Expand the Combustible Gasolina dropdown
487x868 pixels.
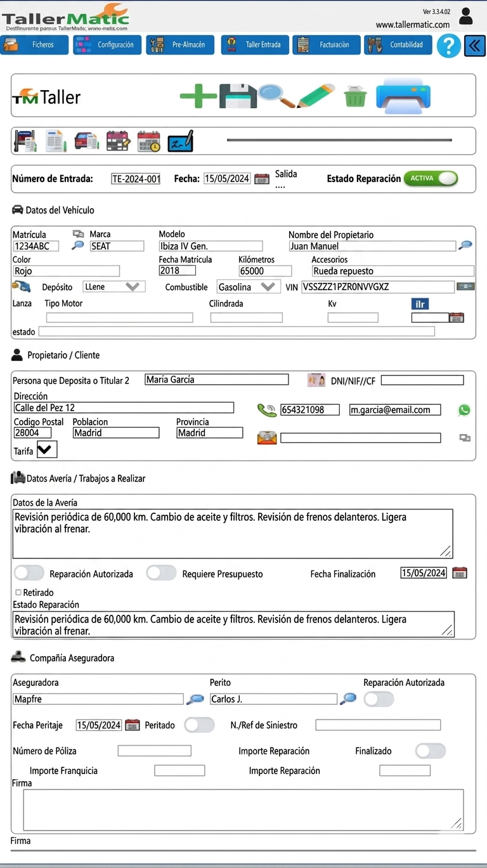click(x=248, y=287)
